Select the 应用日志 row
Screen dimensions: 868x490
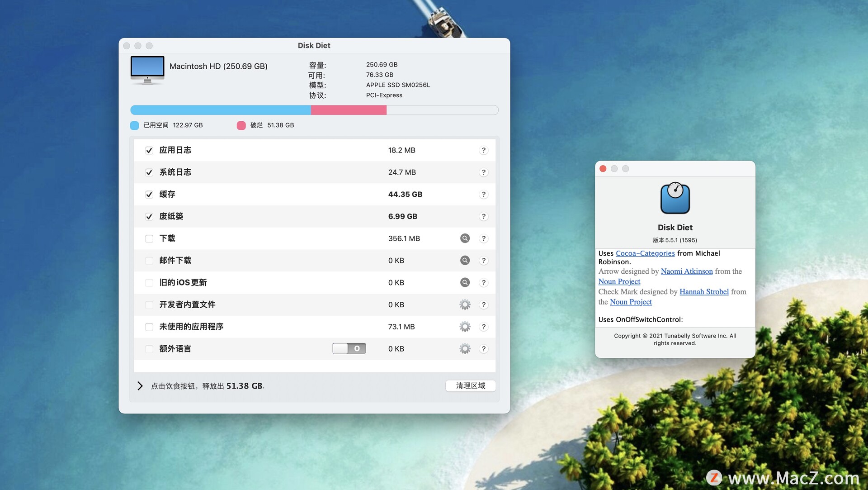(271, 150)
